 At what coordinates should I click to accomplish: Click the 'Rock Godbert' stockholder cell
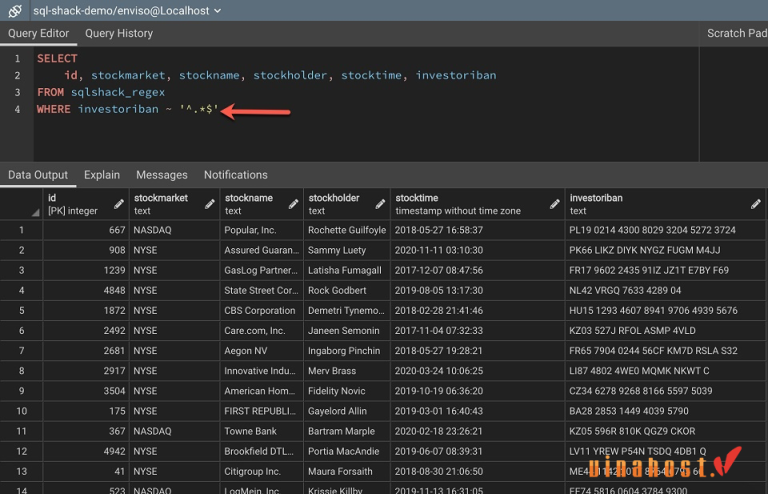[x=337, y=290]
